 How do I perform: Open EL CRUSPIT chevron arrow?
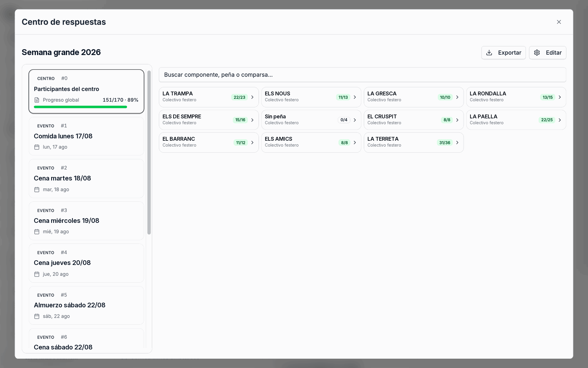pyautogui.click(x=457, y=120)
